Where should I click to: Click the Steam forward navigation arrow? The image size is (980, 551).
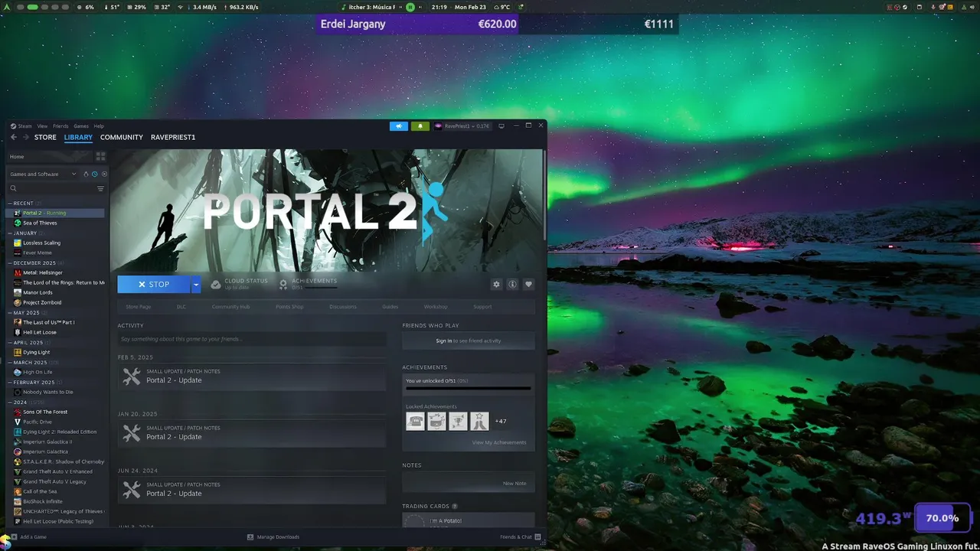coord(26,137)
